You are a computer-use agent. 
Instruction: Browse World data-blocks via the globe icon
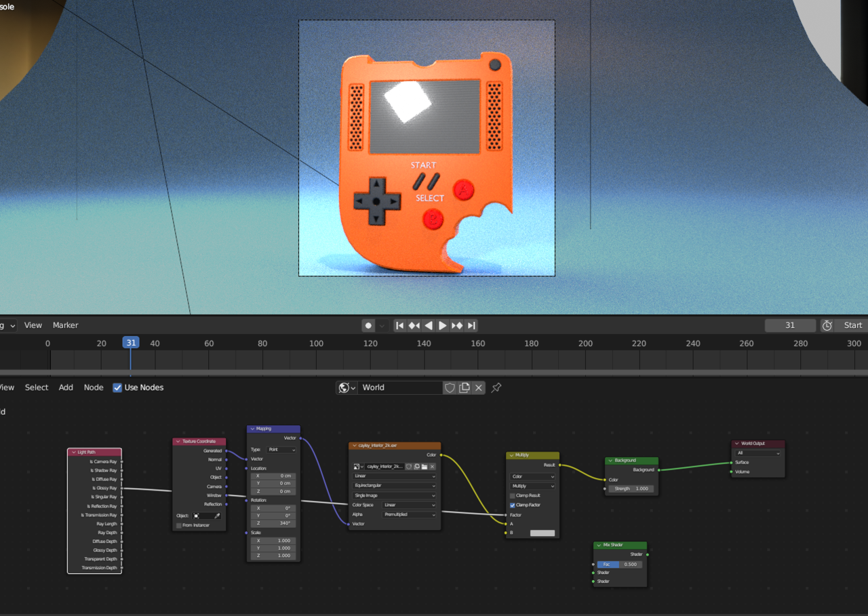344,387
